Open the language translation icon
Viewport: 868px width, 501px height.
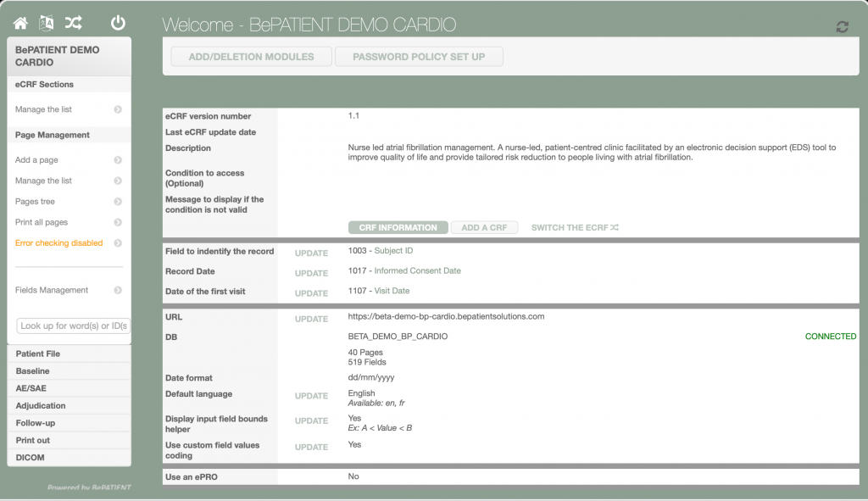tap(47, 23)
